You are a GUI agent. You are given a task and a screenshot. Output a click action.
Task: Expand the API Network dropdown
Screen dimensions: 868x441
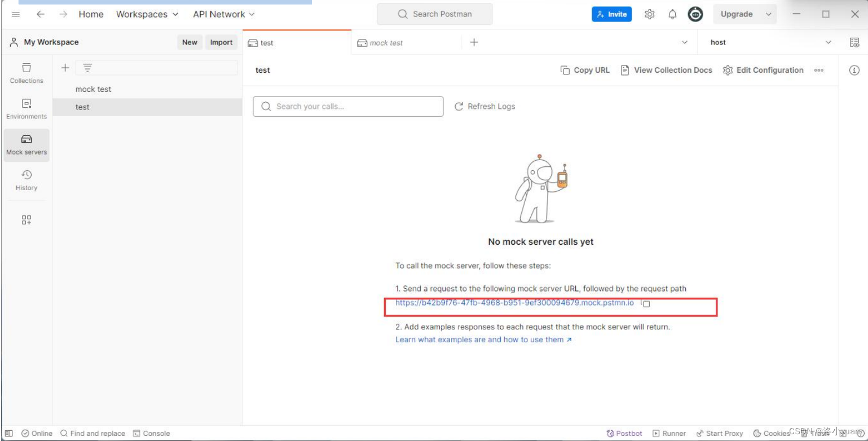coord(224,14)
